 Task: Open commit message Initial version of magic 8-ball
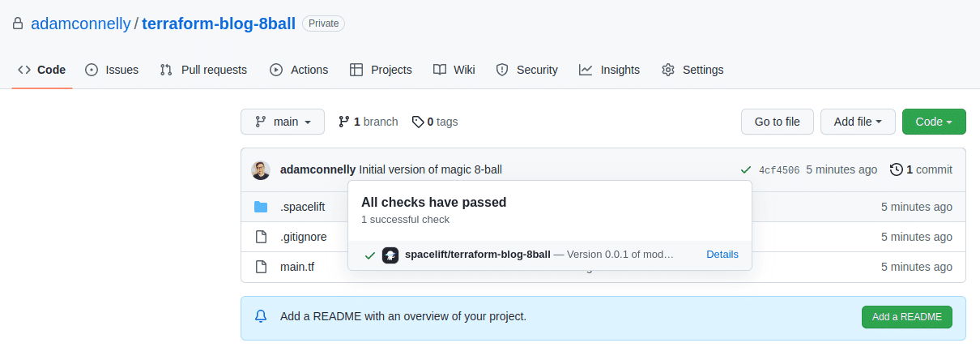[x=430, y=169]
